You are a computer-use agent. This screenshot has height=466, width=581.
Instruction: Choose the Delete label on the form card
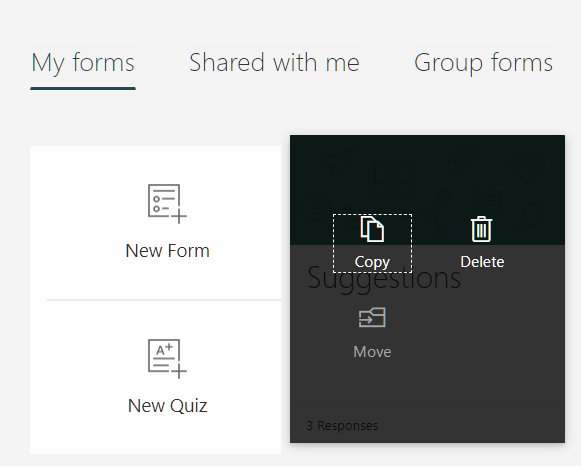click(x=482, y=262)
